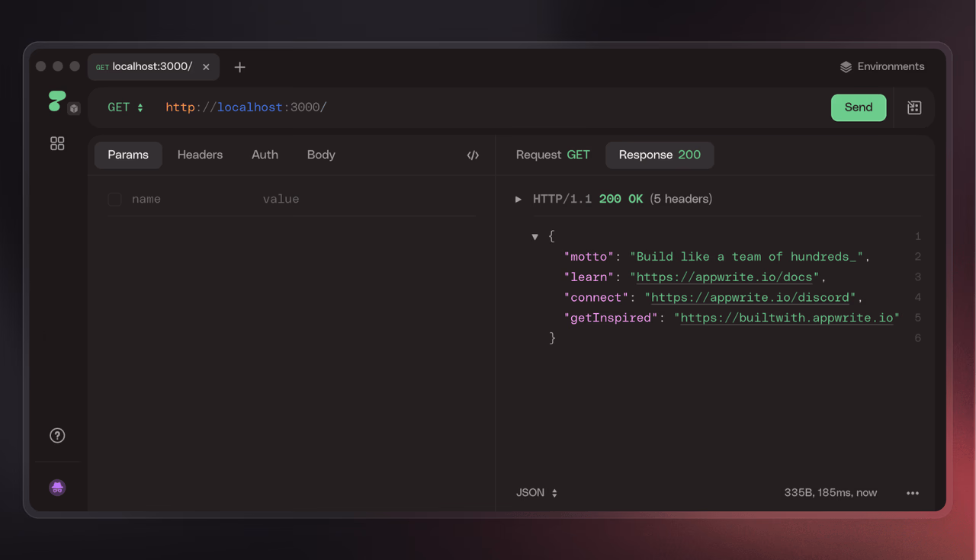976x560 pixels.
Task: Click the small cube badge beside logo
Action: click(74, 108)
